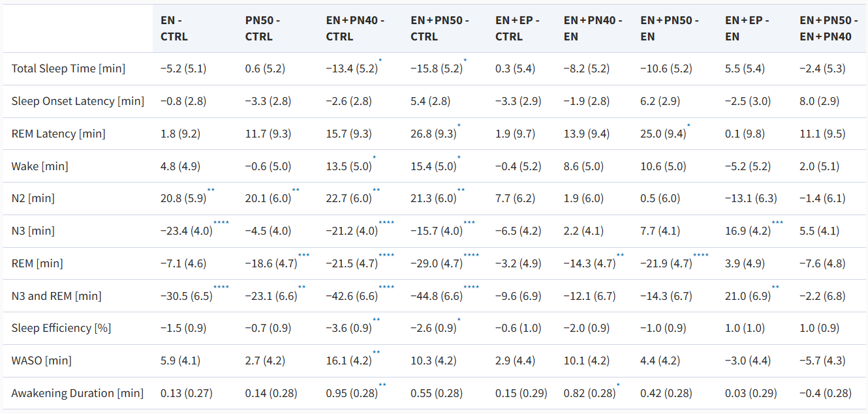Select the Sleep Efficiency [%] row label
The width and height of the screenshot is (868, 414).
pyautogui.click(x=61, y=328)
